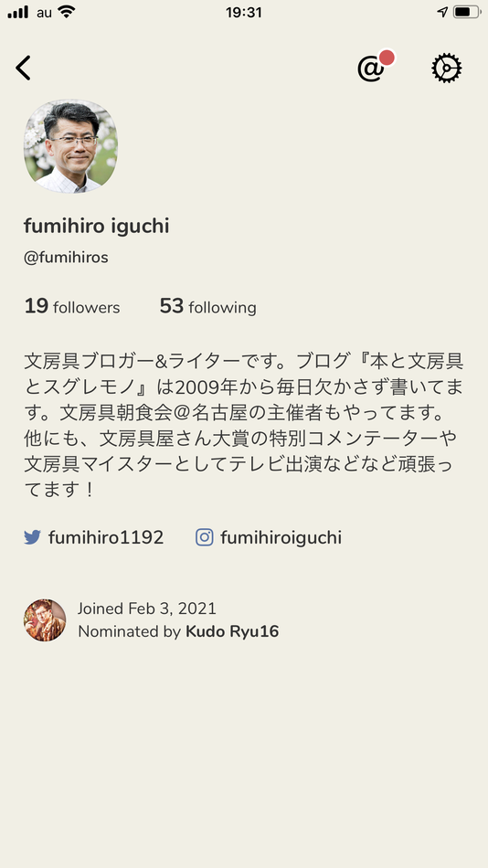Tap the back arrow icon
The width and height of the screenshot is (488, 868).
pyautogui.click(x=23, y=69)
